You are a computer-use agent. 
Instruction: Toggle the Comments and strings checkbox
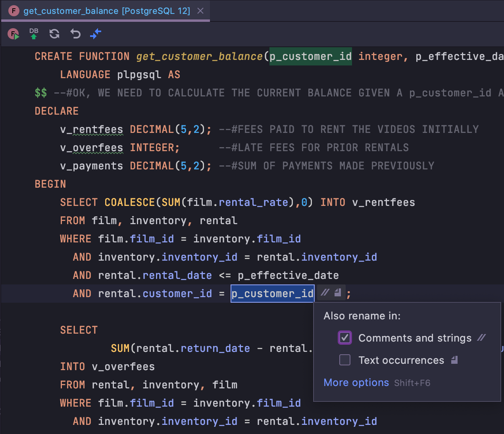coord(345,338)
